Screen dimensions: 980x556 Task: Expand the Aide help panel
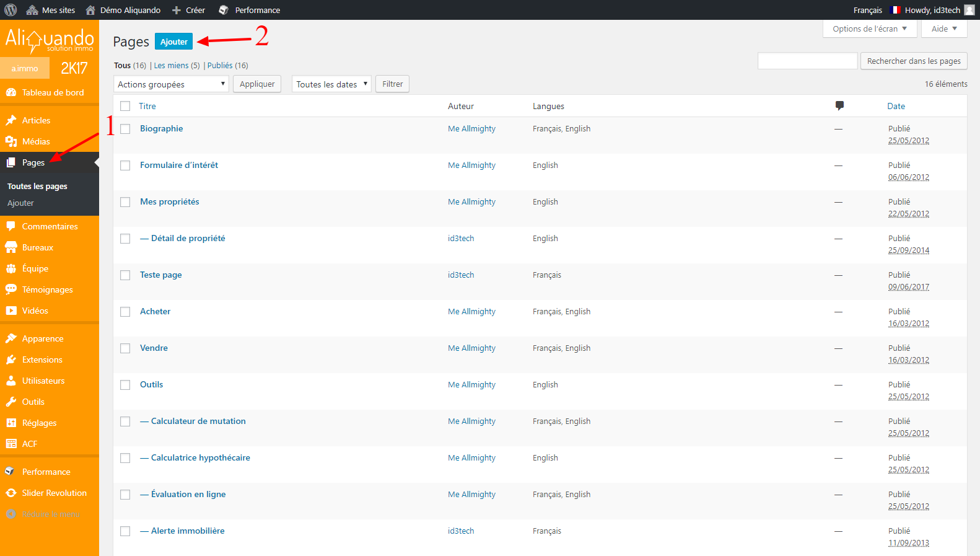coord(944,29)
